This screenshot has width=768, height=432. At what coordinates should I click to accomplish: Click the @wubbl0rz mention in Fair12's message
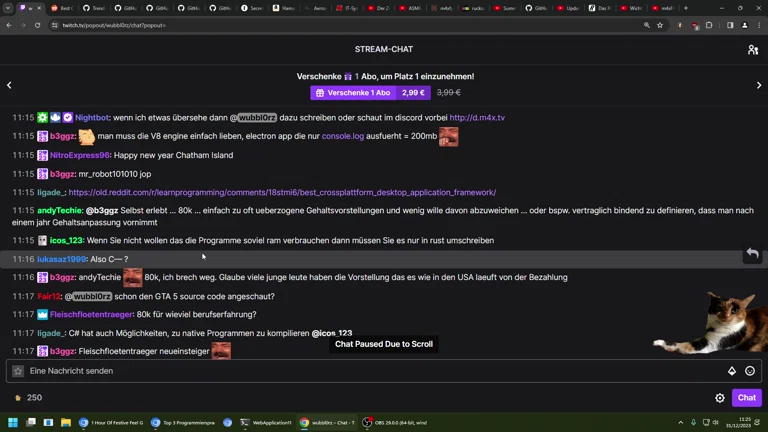coord(88,296)
